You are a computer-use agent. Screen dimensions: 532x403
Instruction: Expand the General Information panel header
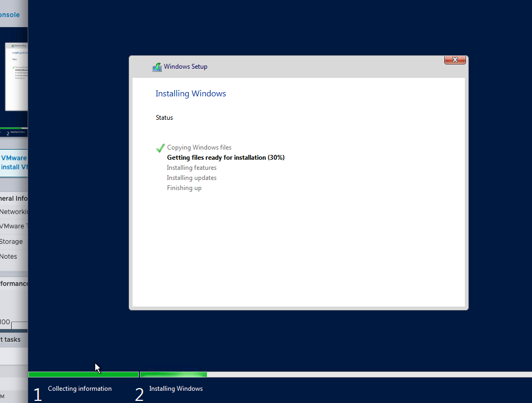(x=14, y=199)
